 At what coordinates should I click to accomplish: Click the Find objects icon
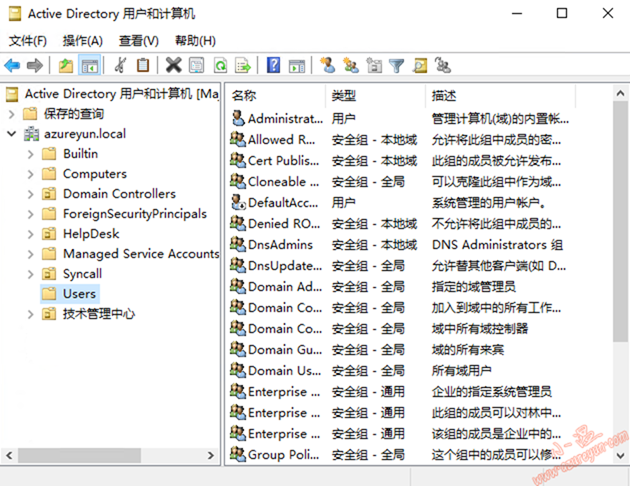420,65
